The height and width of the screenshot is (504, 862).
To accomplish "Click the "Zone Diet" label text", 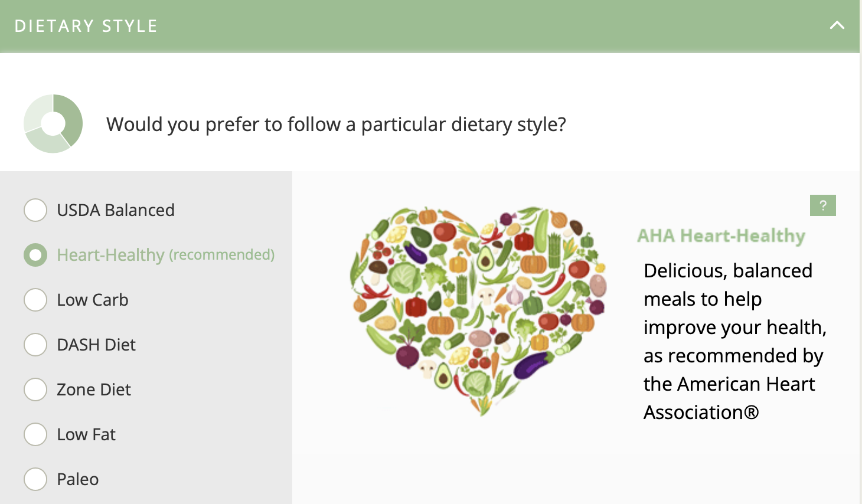I will tap(94, 390).
